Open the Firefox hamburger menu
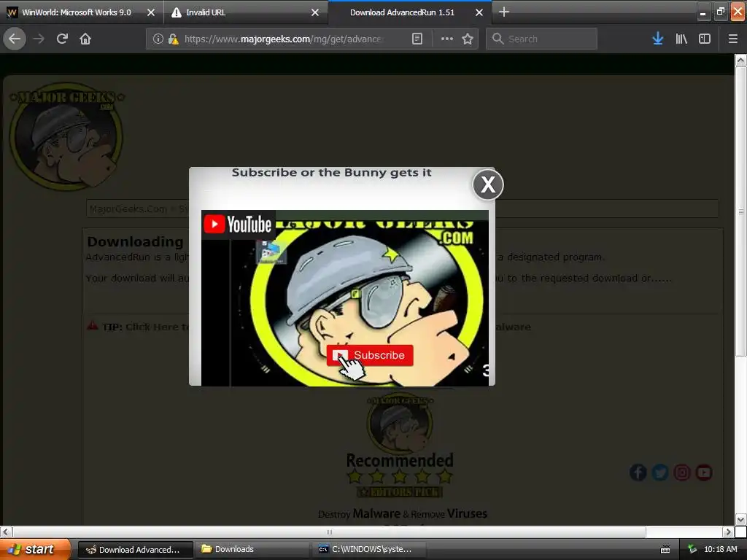747x560 pixels. [x=732, y=39]
